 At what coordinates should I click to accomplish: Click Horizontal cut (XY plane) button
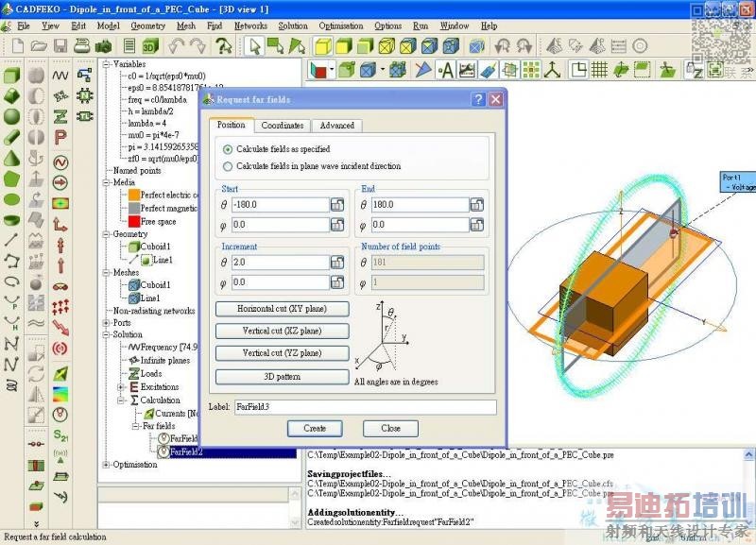(x=282, y=309)
